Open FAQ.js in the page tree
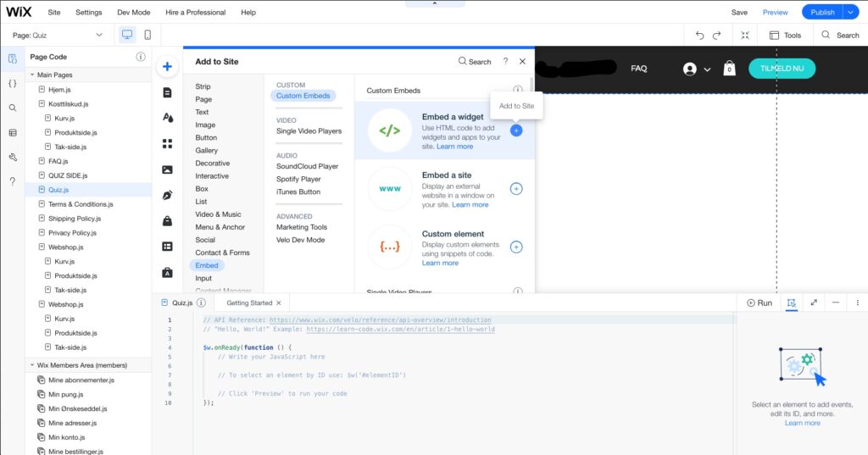The height and width of the screenshot is (455, 868). [x=58, y=161]
